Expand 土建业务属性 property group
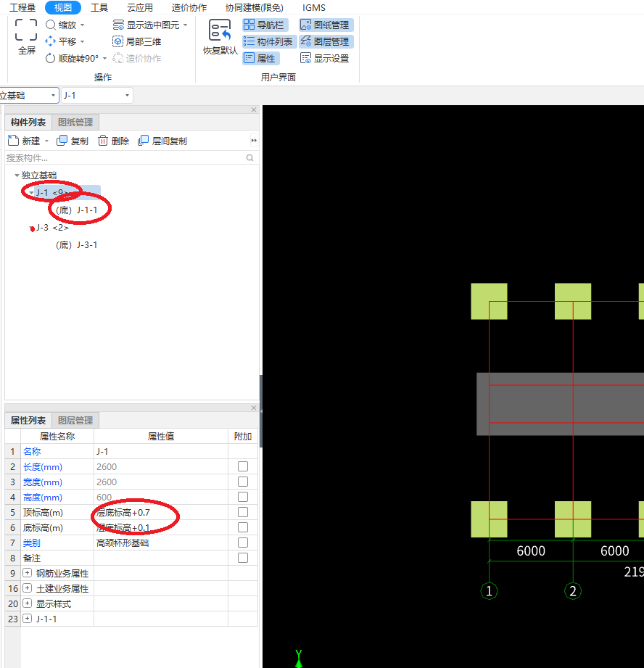Viewport: 644px width, 668px height. pyautogui.click(x=28, y=588)
